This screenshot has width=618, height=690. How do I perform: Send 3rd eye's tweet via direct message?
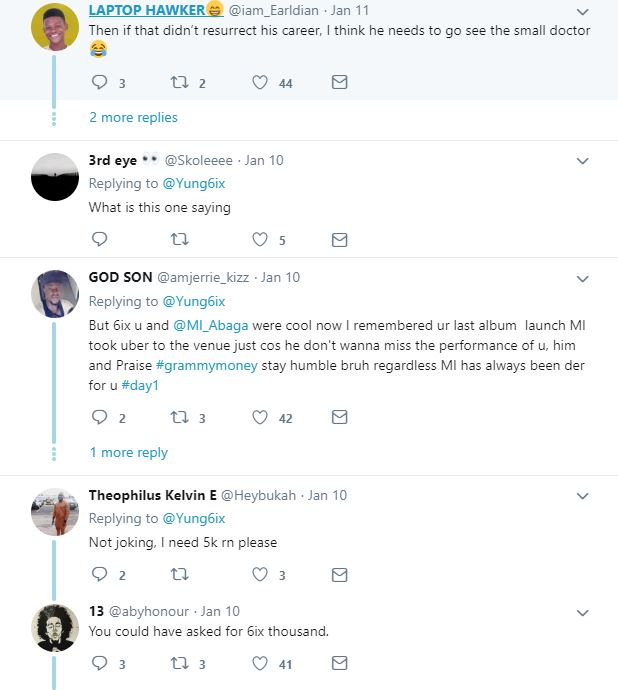[x=339, y=239]
